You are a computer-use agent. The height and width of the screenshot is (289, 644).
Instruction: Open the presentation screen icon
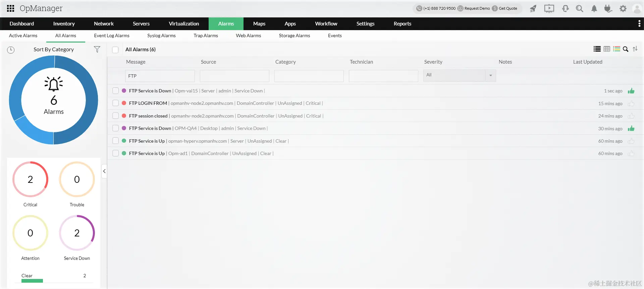(549, 9)
